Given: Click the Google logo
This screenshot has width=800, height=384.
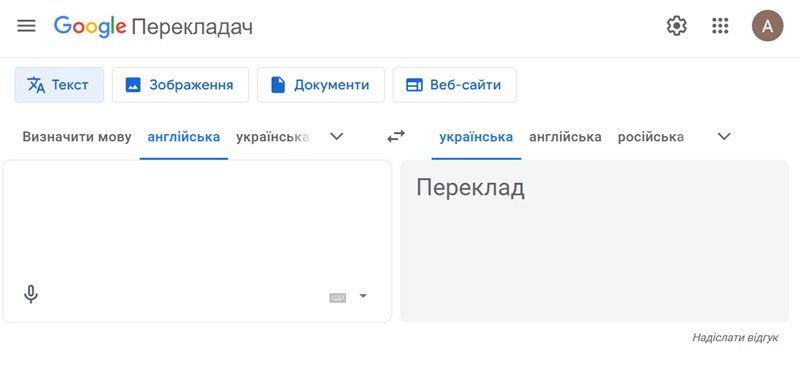Looking at the screenshot, I should 90,27.
